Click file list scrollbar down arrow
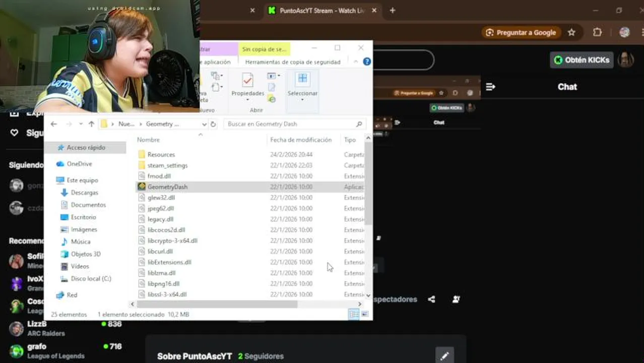 click(368, 295)
